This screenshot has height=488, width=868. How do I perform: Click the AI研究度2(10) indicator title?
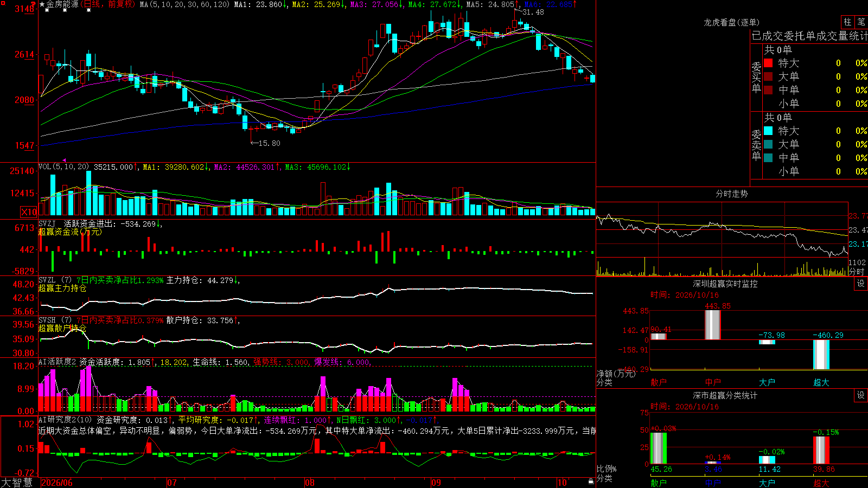(65, 420)
